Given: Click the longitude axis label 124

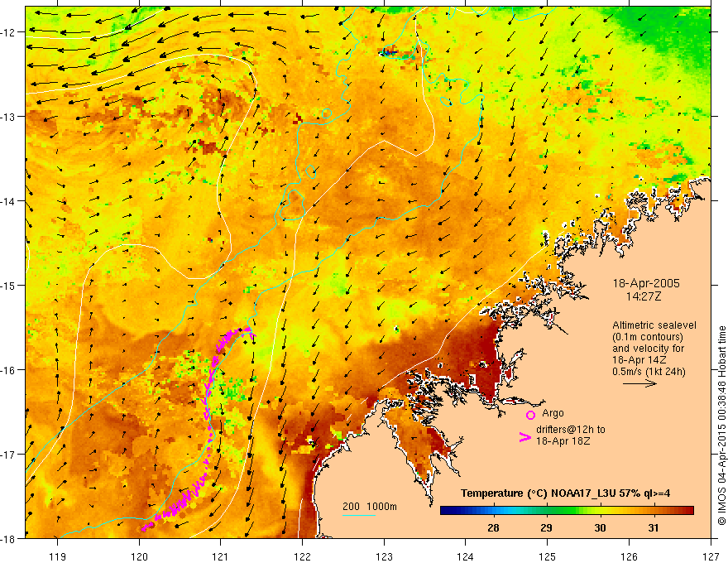Looking at the screenshot, I should (466, 556).
